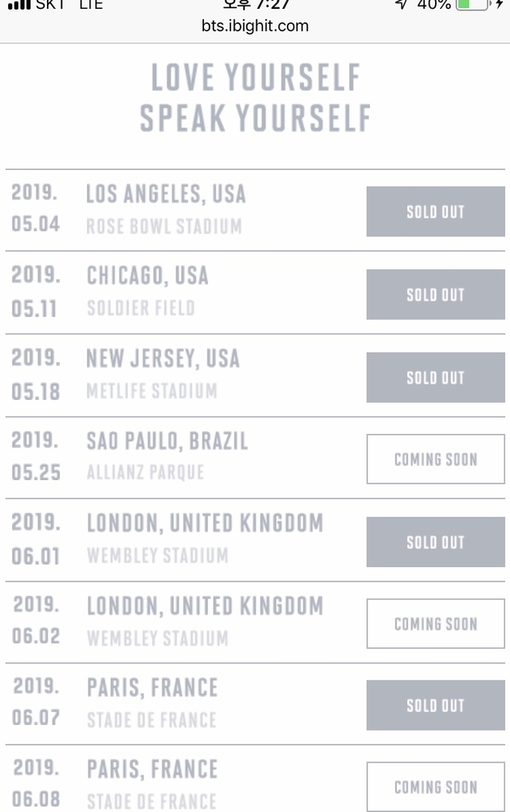Viewport: 510px width, 812px height.
Task: Tap the Love Yourself Speak Yourself heading
Action: pyautogui.click(x=255, y=98)
